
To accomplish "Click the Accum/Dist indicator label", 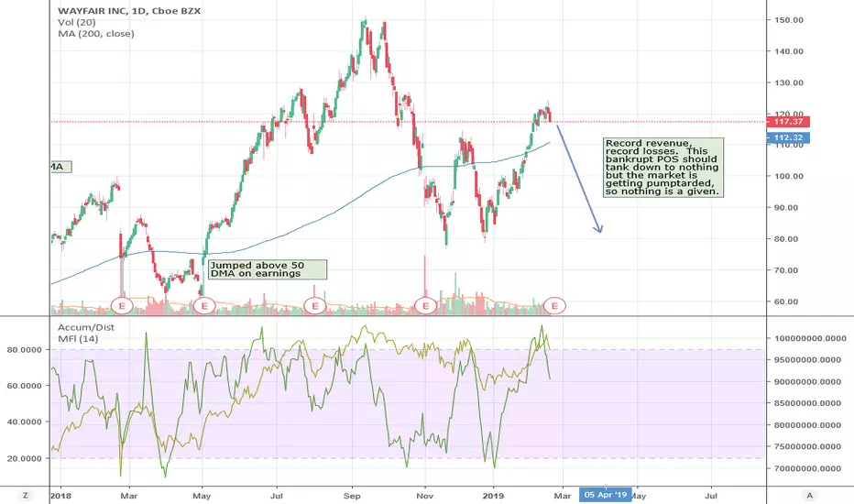I will pyautogui.click(x=86, y=327).
